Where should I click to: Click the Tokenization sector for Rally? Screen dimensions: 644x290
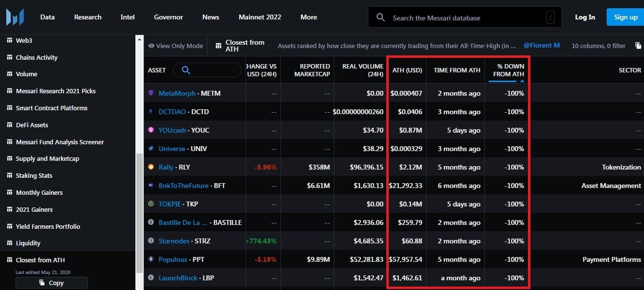[622, 167]
